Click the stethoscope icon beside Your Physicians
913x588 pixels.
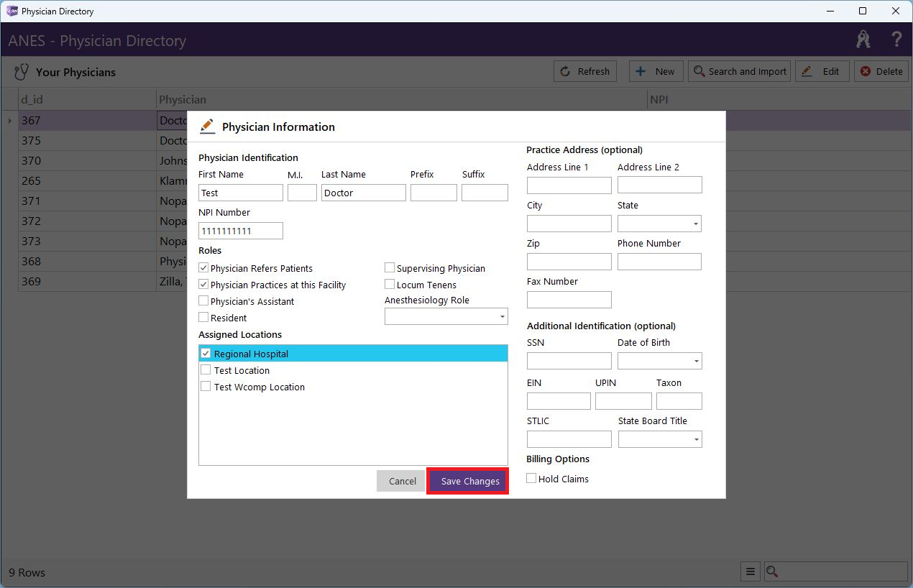pyautogui.click(x=22, y=72)
